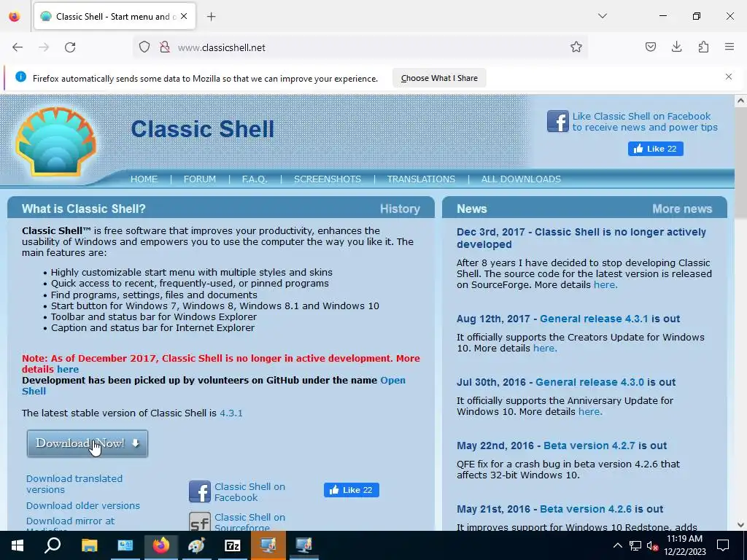Open the Paint palette taskbar icon
The height and width of the screenshot is (560, 747).
[x=196, y=545]
